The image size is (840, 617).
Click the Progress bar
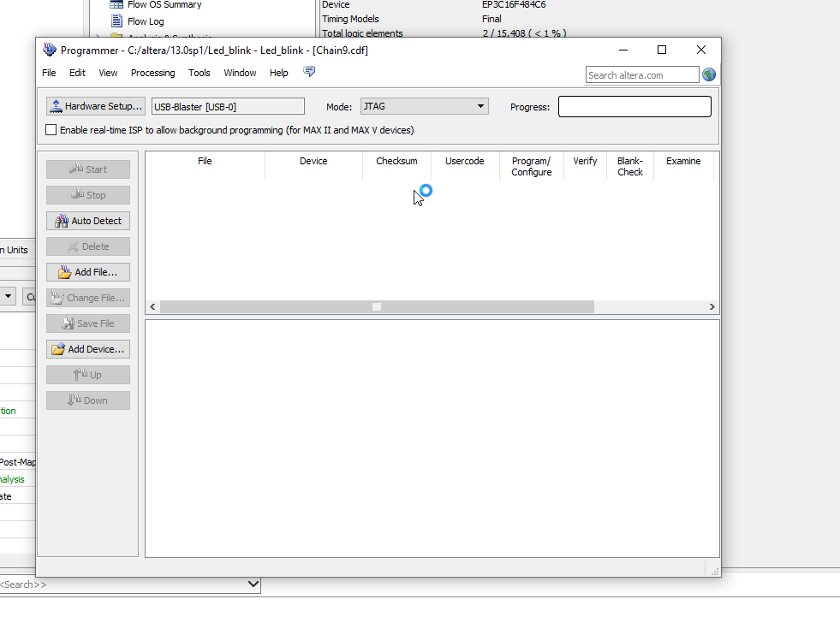click(634, 106)
